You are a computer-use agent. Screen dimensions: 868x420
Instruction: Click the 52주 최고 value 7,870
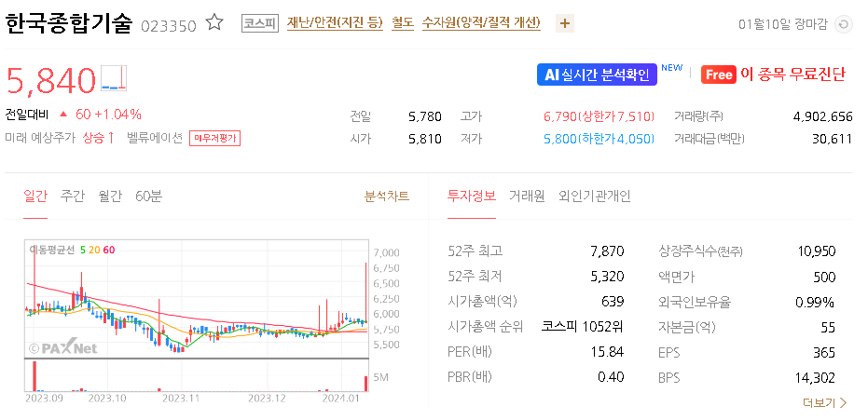pyautogui.click(x=607, y=251)
